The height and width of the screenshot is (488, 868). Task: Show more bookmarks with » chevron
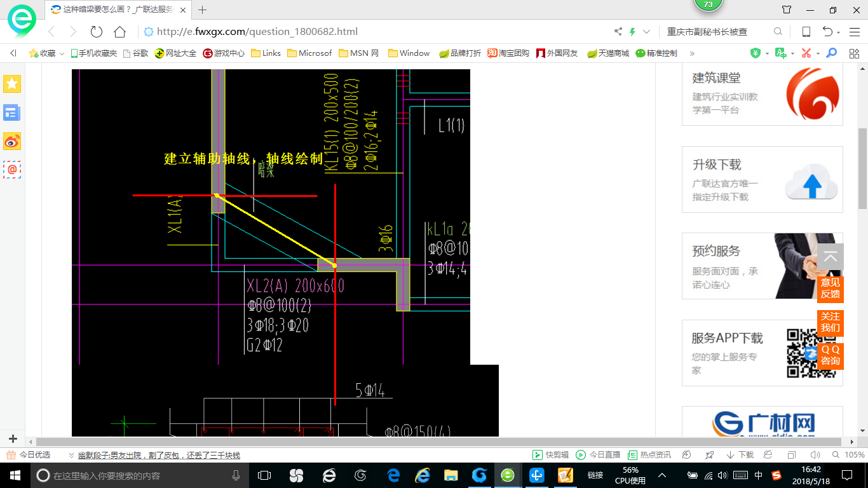pos(692,53)
